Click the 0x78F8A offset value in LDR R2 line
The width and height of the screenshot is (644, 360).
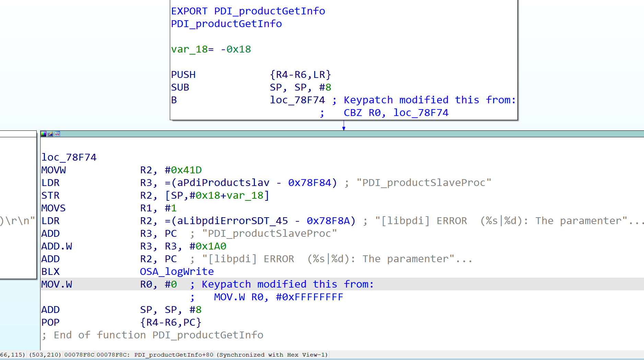coord(328,221)
